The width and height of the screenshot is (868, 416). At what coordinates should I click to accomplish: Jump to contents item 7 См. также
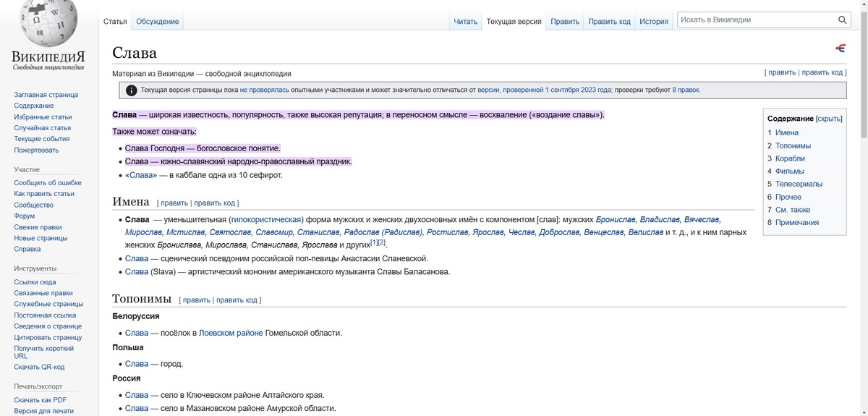coord(789,210)
